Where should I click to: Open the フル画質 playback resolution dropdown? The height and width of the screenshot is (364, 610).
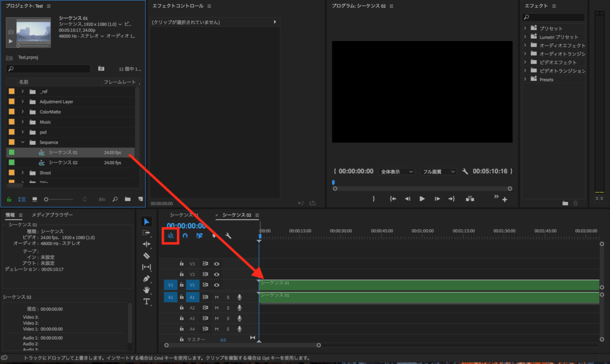click(x=439, y=172)
